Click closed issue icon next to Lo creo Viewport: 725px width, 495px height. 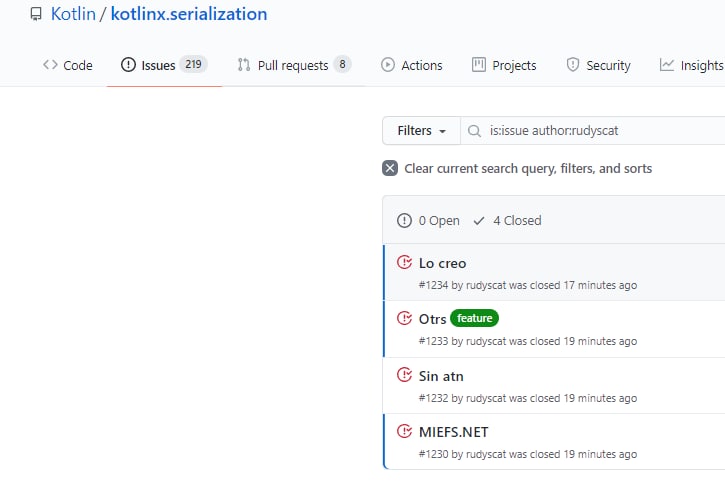coord(405,263)
